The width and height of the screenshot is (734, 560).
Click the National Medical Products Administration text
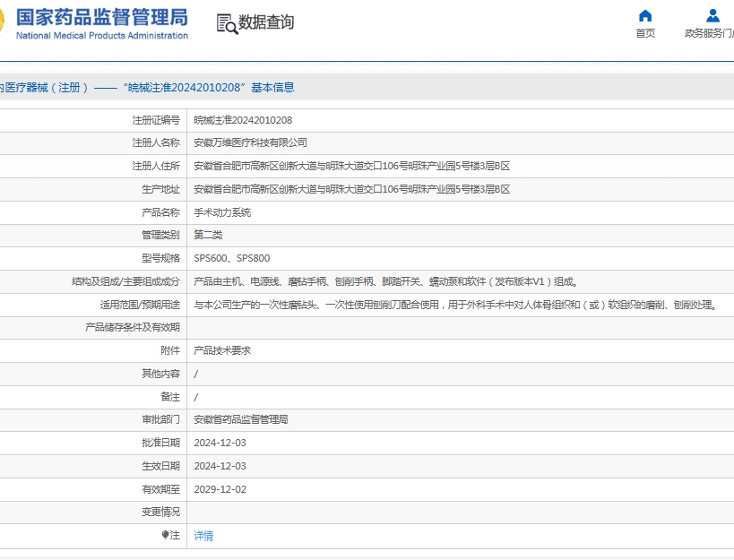pyautogui.click(x=102, y=36)
